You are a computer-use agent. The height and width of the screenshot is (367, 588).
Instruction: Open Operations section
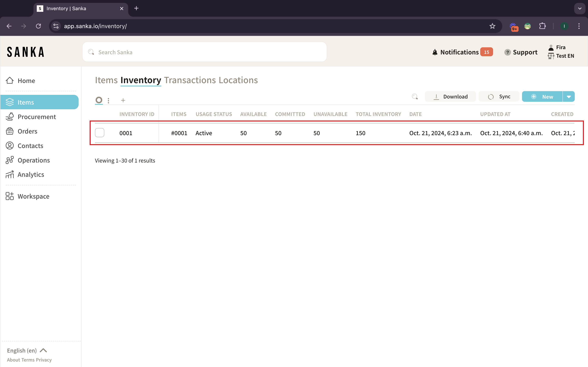click(x=33, y=160)
